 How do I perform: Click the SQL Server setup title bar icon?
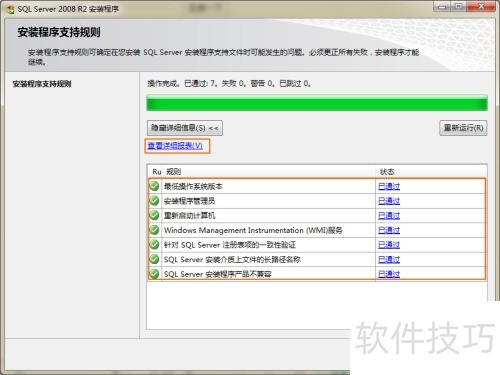tap(11, 9)
